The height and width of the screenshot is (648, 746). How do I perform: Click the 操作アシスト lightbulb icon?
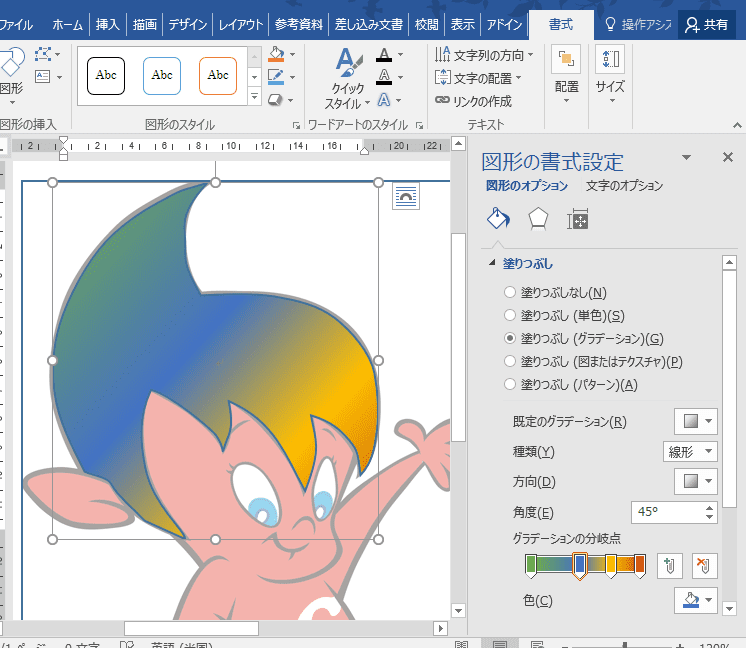pyautogui.click(x=610, y=24)
